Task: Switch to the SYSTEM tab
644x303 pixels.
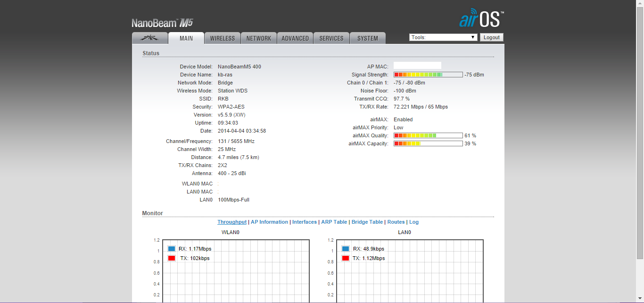Action: click(x=368, y=38)
